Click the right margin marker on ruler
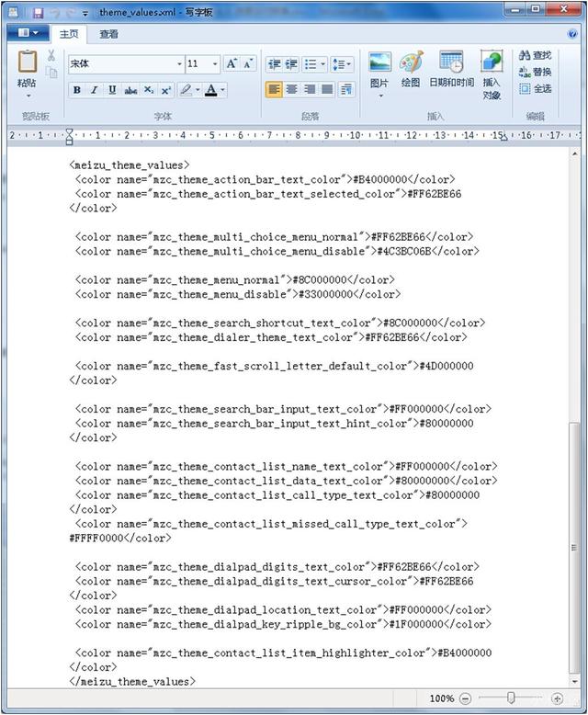 pyautogui.click(x=503, y=137)
